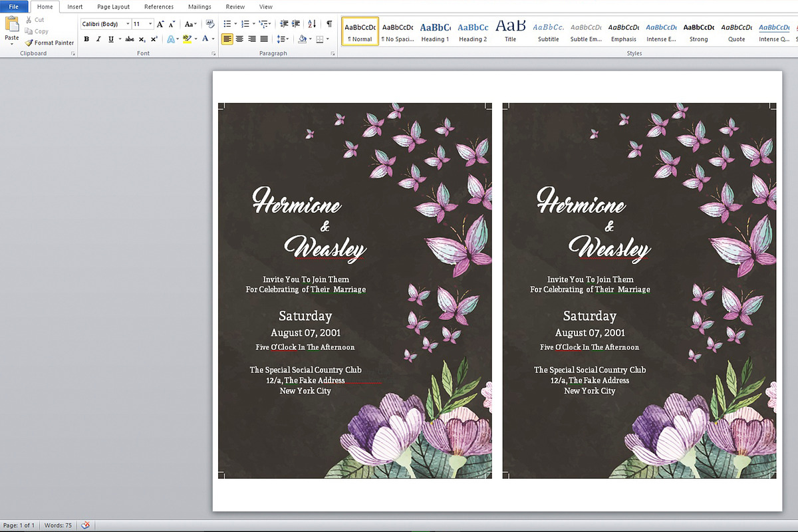Switch to the Page Layout tab
The image size is (798, 532).
click(x=114, y=7)
